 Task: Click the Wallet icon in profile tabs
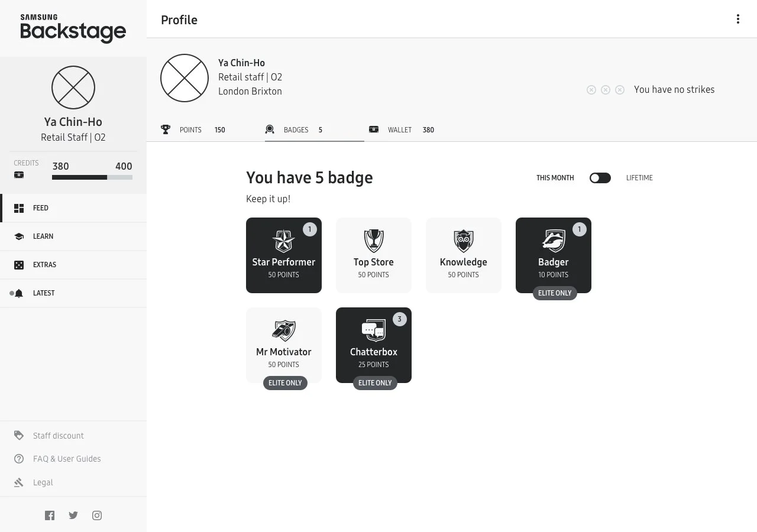click(374, 129)
